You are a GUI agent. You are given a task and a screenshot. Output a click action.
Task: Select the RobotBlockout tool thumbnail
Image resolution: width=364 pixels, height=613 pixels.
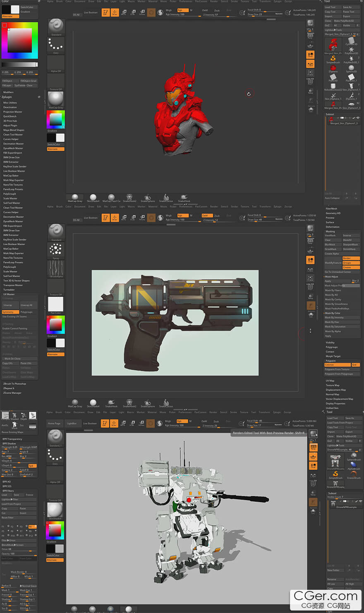[x=333, y=87]
